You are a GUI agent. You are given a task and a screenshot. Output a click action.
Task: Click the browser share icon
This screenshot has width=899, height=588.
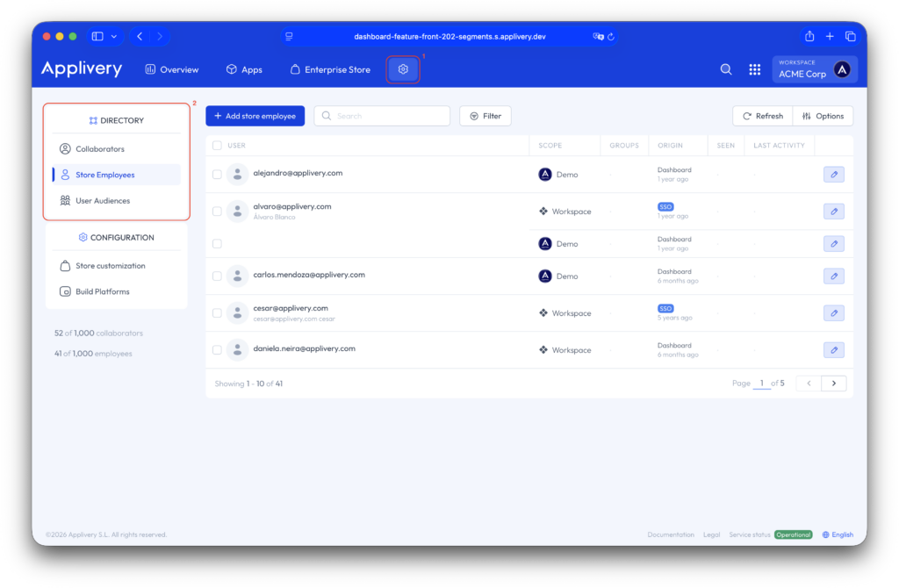coord(809,36)
